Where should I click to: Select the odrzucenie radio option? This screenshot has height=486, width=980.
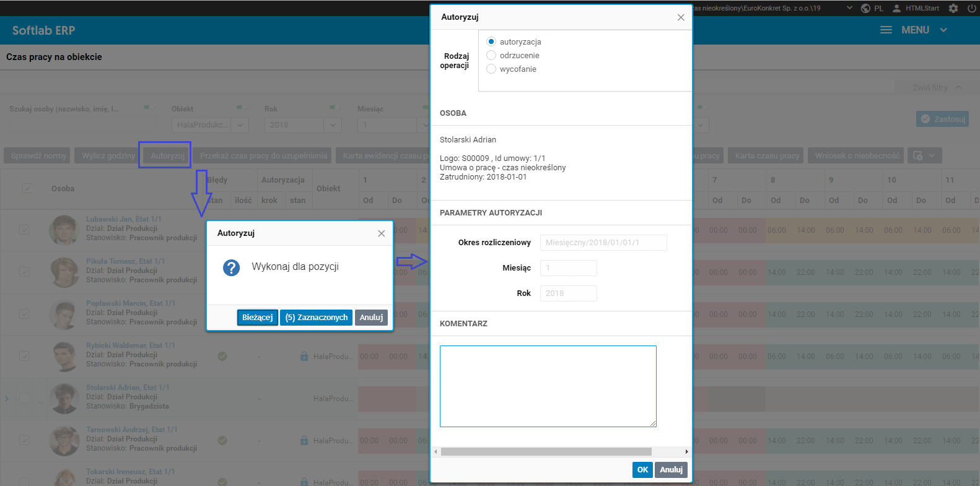(491, 55)
